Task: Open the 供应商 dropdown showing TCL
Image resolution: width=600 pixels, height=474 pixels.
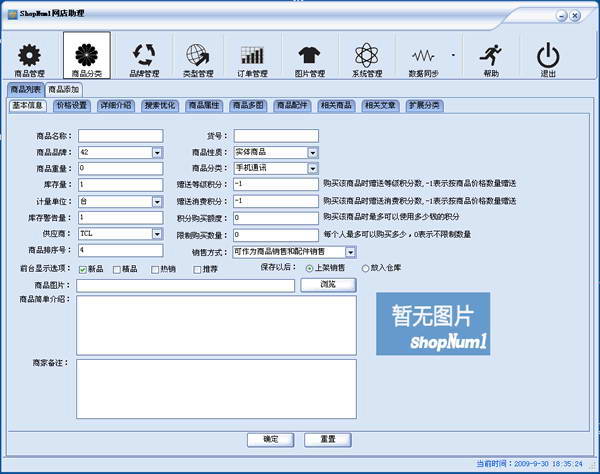Action: click(x=157, y=233)
